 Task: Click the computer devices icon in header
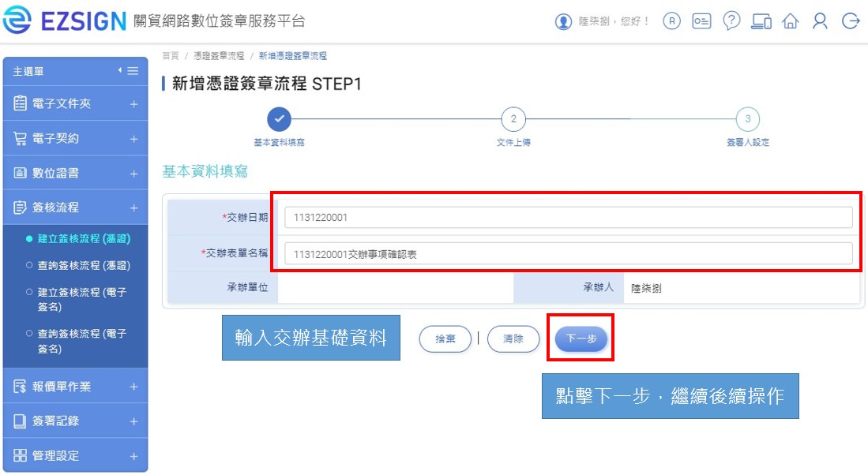pos(761,21)
